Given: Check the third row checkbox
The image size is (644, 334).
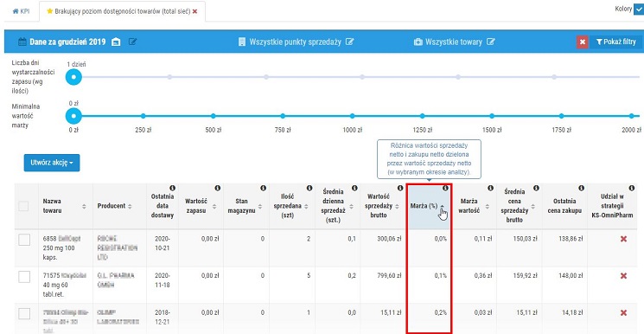Looking at the screenshot, I should [24, 314].
